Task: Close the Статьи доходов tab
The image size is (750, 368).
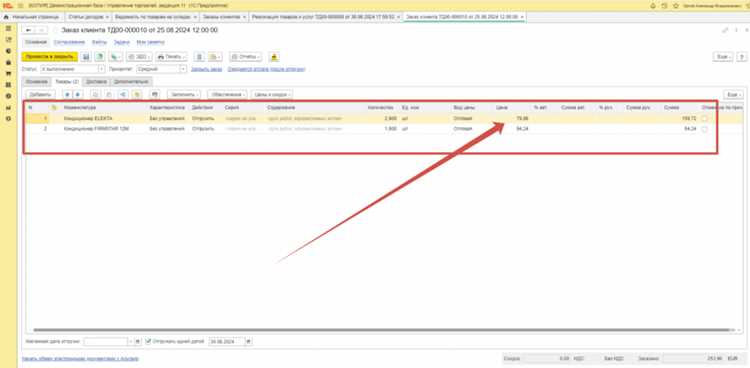Action: pos(107,17)
